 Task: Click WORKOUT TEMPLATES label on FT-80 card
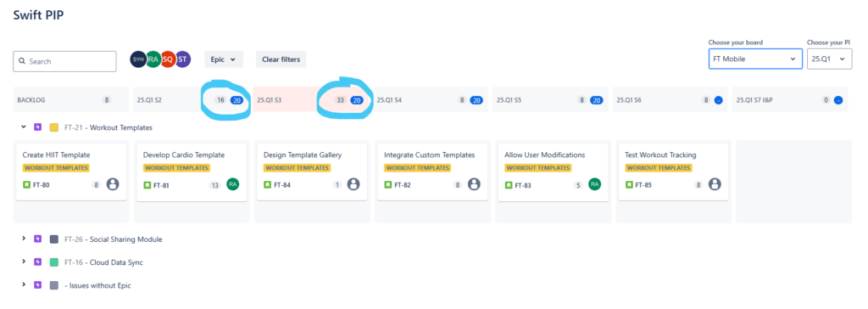[x=56, y=167]
